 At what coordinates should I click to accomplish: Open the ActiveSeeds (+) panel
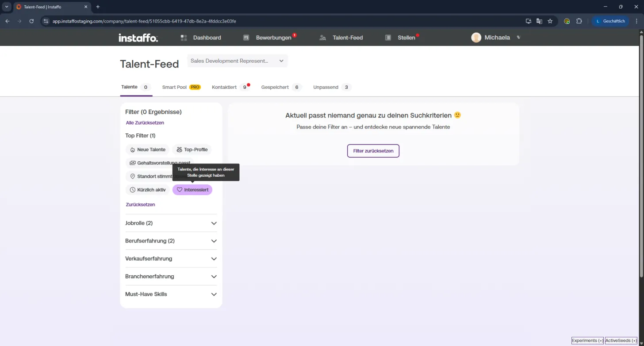(621, 341)
